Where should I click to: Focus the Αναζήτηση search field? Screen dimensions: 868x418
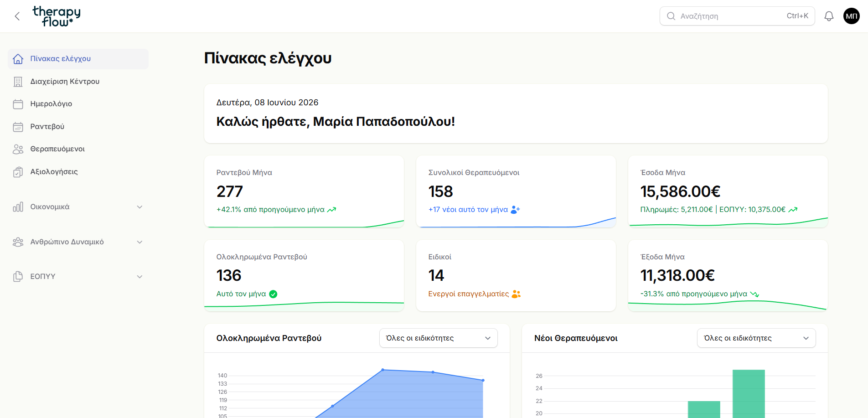pos(737,16)
